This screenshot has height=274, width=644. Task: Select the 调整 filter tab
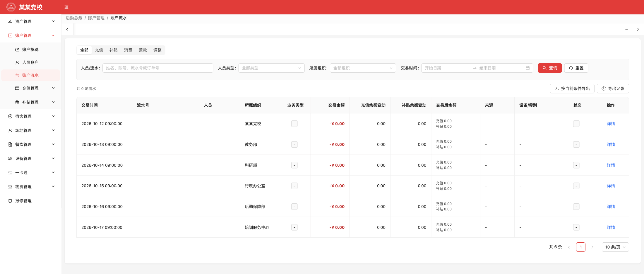(157, 50)
